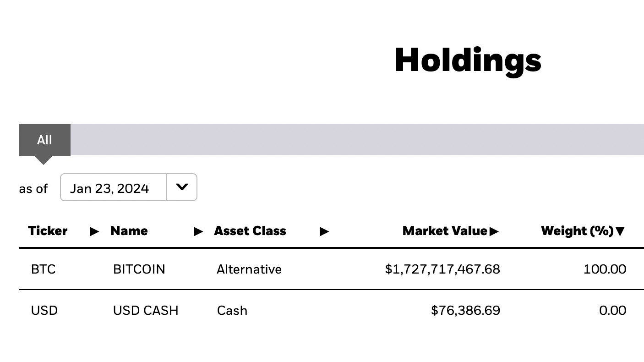The width and height of the screenshot is (644, 362).
Task: Click the Holdings page heading
Action: click(x=468, y=60)
